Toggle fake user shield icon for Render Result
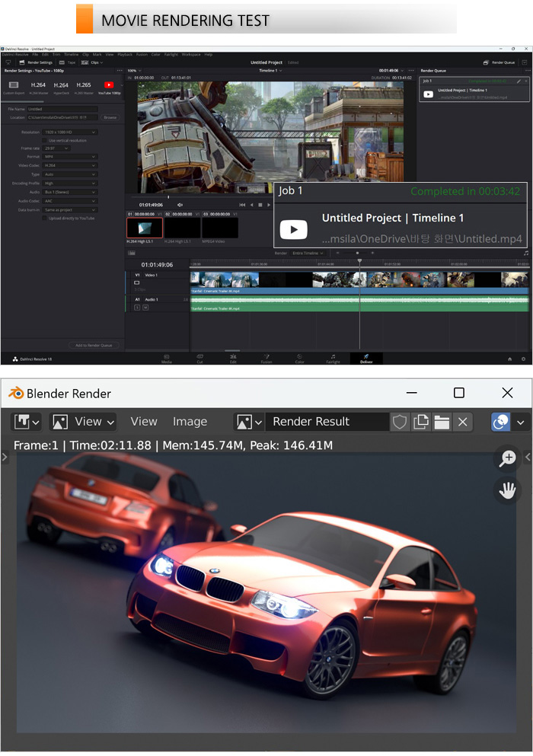This screenshot has height=756, width=533. tap(400, 422)
